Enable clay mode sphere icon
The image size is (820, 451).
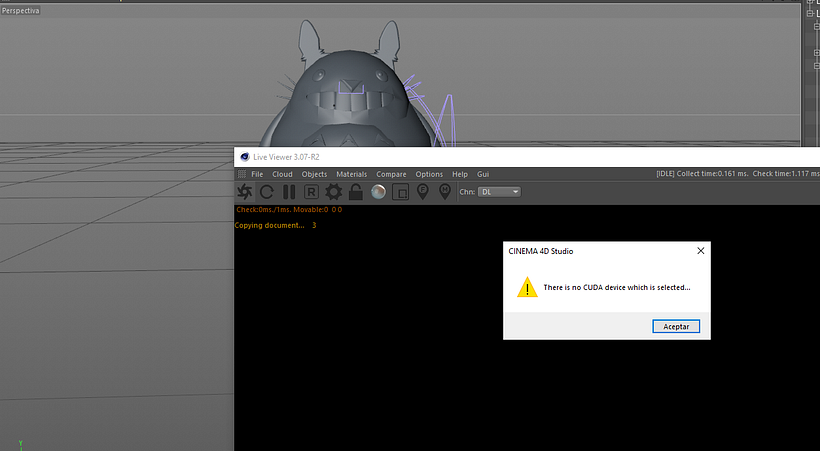[x=378, y=192]
